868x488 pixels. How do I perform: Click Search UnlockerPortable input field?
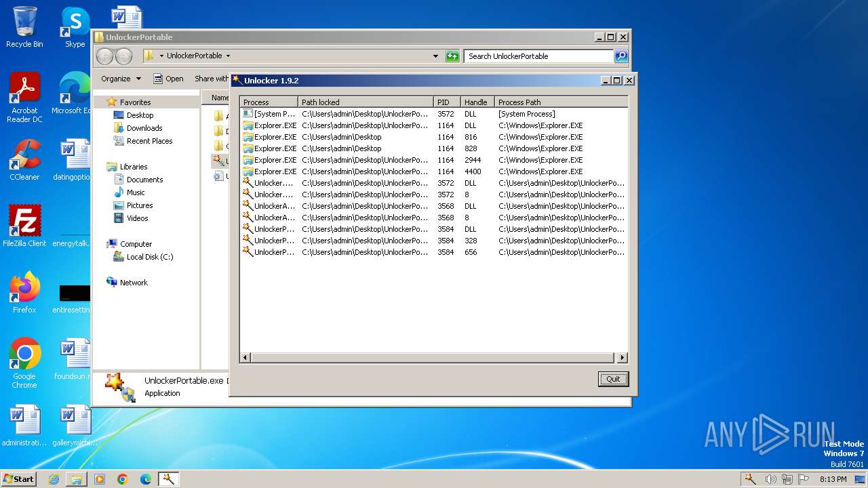[539, 56]
